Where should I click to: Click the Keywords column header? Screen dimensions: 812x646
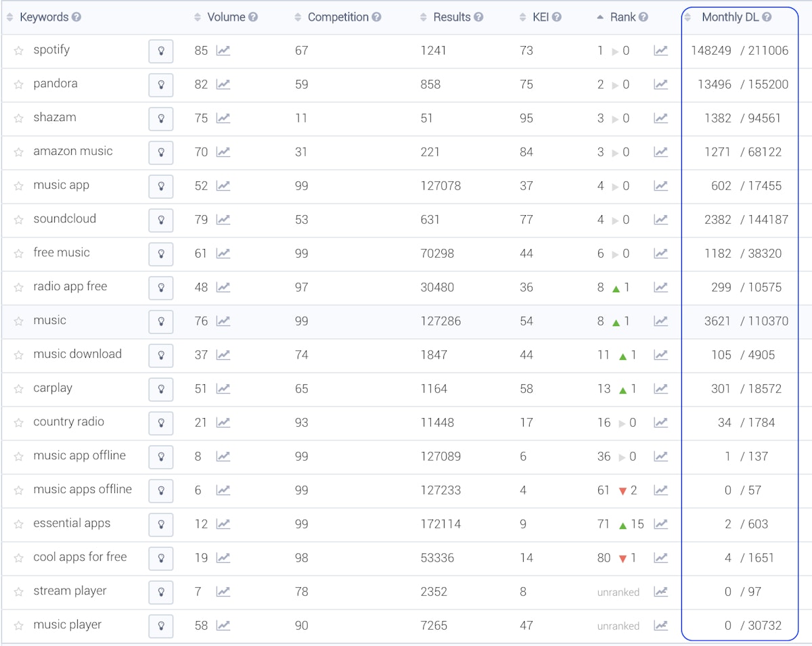(x=44, y=18)
